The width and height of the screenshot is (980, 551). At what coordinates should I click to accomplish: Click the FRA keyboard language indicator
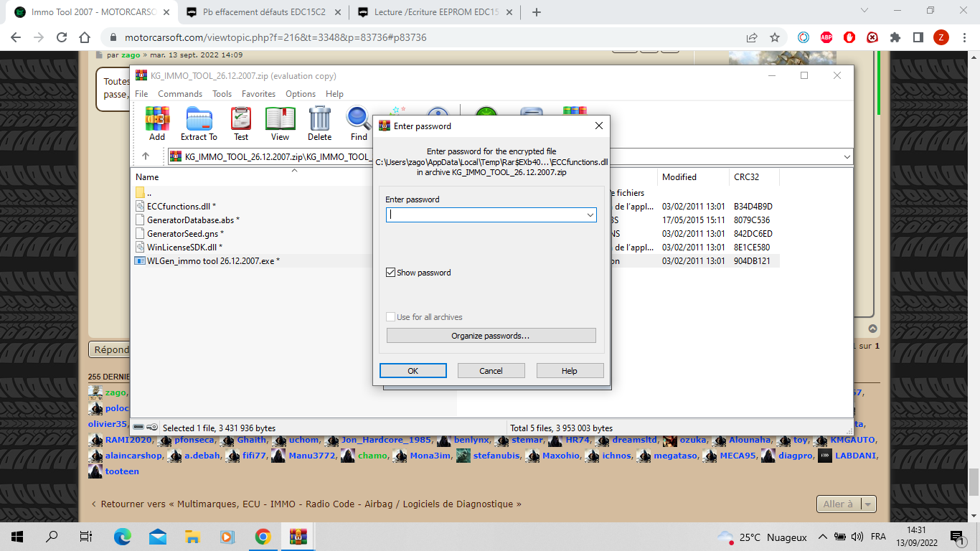(x=878, y=537)
